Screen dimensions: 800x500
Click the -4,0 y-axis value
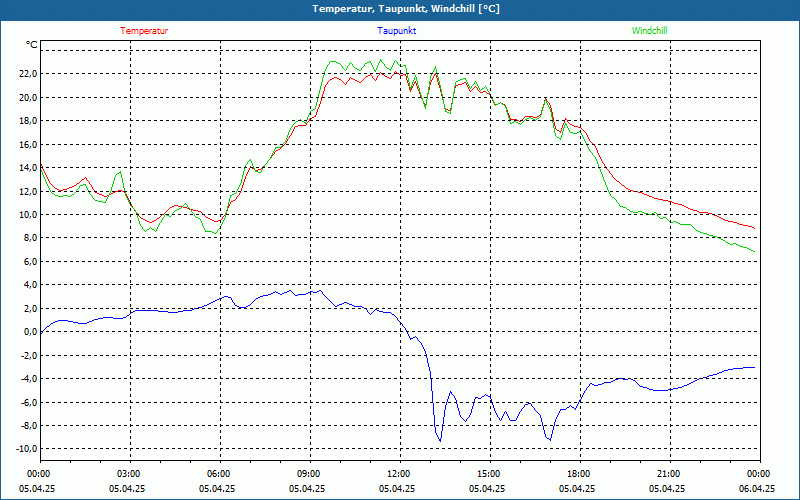tap(29, 379)
